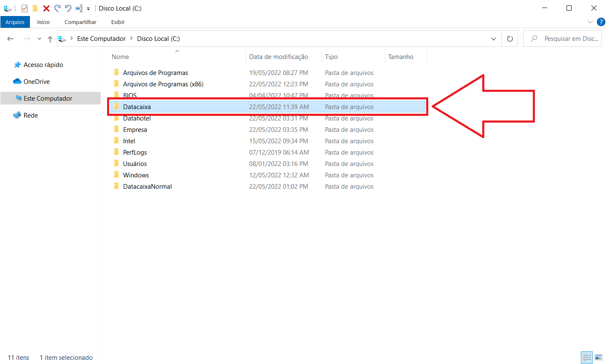
Task: Open the Arquivo menu
Action: point(15,22)
